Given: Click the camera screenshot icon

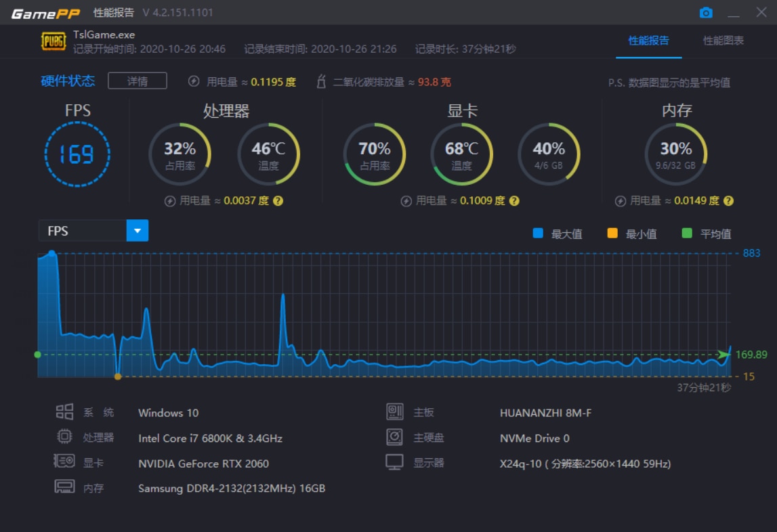Looking at the screenshot, I should point(706,12).
